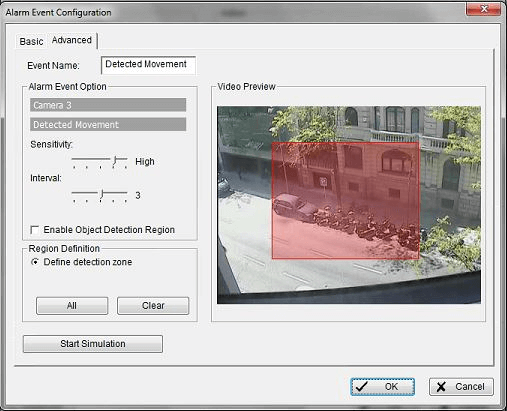Click the Sensitivity slider track left end

(73, 159)
